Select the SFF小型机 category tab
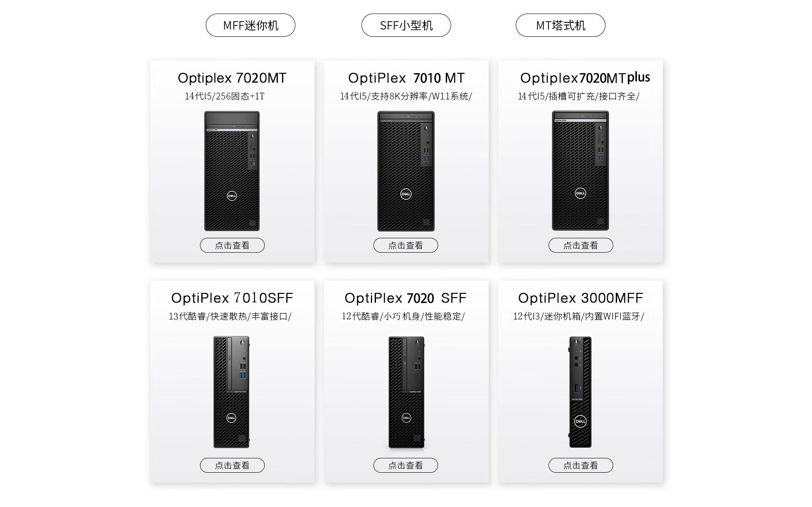812x507 pixels. (406, 25)
